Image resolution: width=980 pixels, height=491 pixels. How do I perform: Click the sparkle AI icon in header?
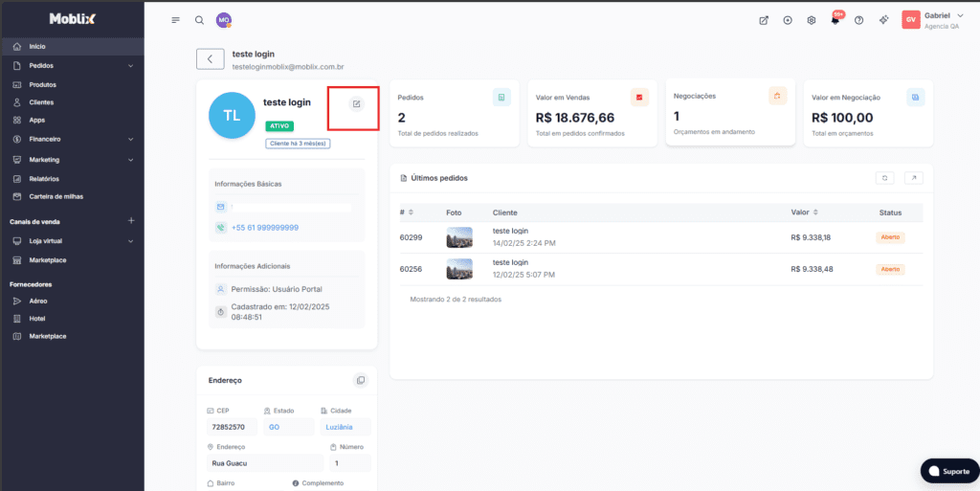(883, 20)
